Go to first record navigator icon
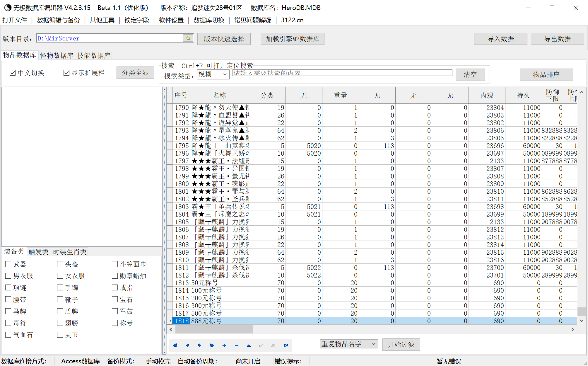Screen dimensions: 588x366 click(175, 345)
